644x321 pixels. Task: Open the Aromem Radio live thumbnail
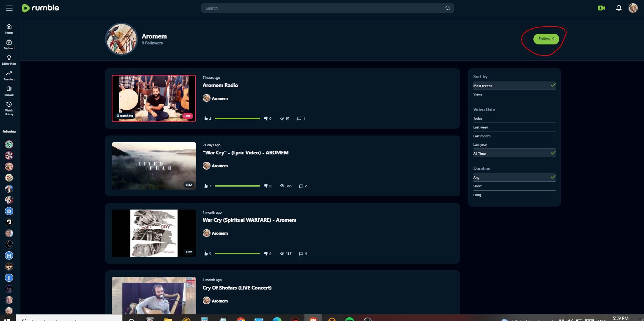click(x=154, y=98)
